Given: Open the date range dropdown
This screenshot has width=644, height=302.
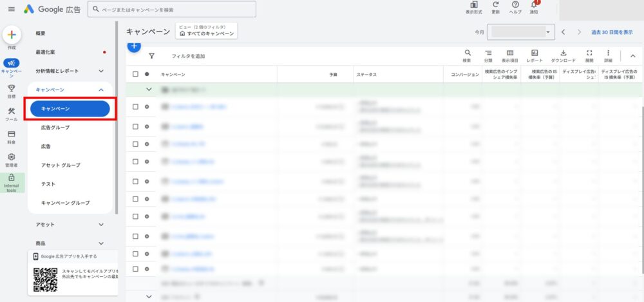Looking at the screenshot, I should click(x=522, y=32).
